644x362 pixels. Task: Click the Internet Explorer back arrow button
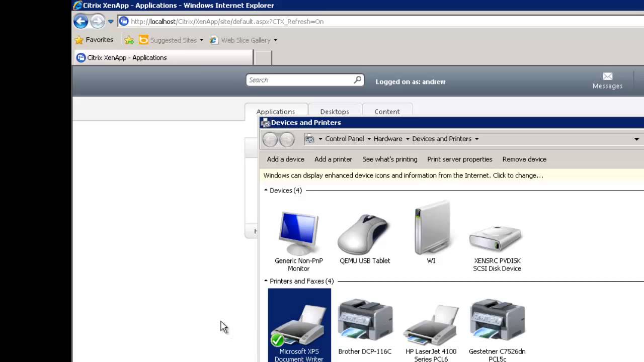pos(80,21)
